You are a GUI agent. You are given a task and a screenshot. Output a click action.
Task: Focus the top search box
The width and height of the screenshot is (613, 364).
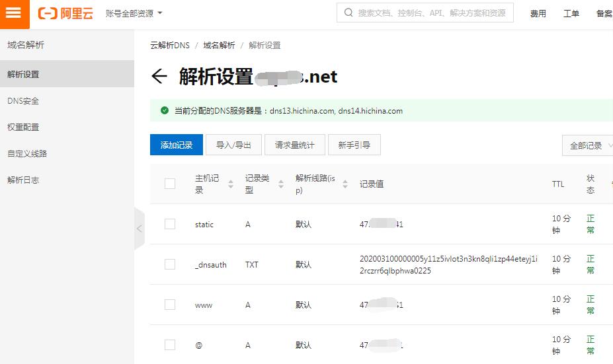tap(425, 13)
